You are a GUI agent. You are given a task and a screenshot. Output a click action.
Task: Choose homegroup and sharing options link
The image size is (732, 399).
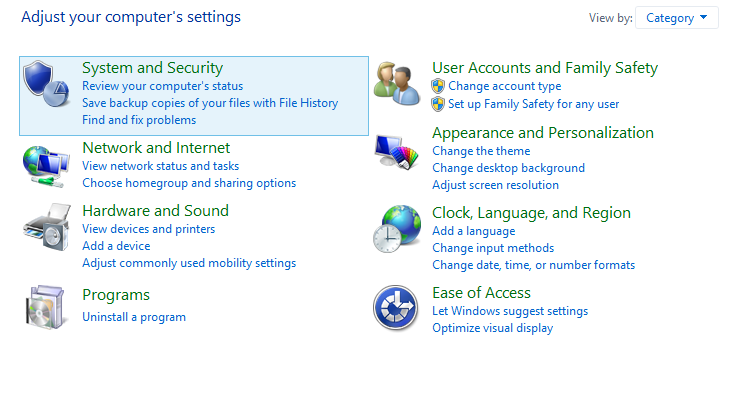[x=189, y=183]
